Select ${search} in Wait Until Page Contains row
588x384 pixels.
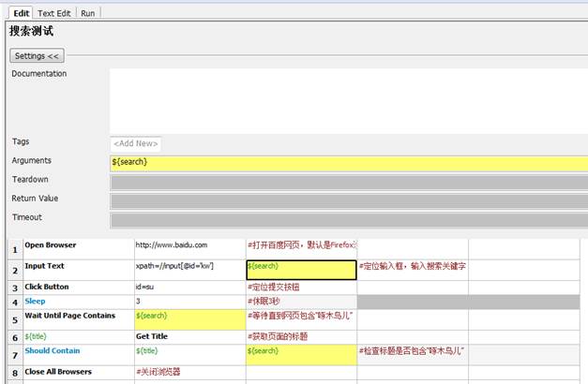(190, 319)
